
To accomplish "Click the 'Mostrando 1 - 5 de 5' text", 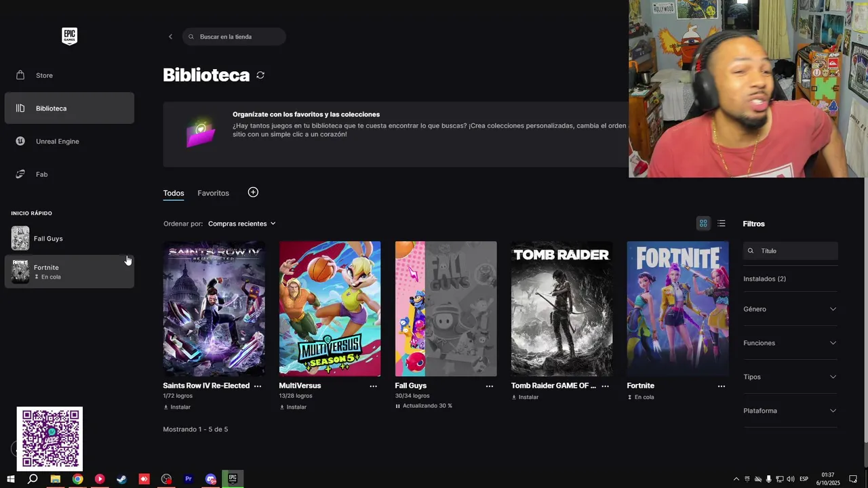I will (195, 429).
